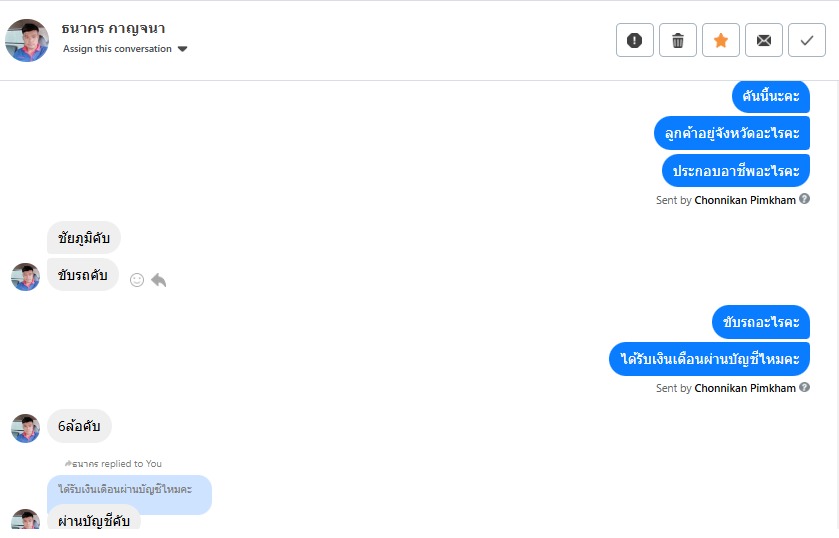839x538 pixels.
Task: Mark conversation unread with envelope icon
Action: 764,40
